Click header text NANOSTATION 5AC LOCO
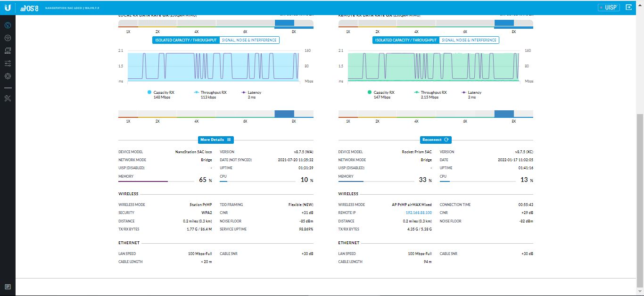The width and height of the screenshot is (644, 296). pyautogui.click(x=65, y=8)
